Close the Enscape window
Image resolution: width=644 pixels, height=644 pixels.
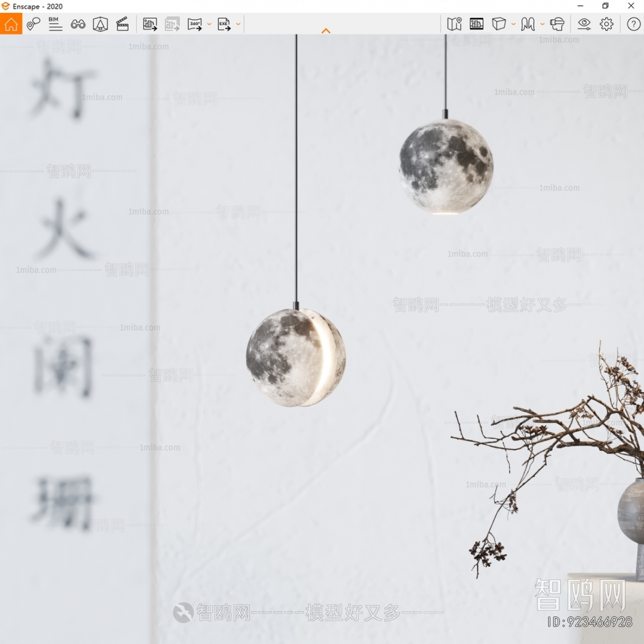(x=631, y=6)
